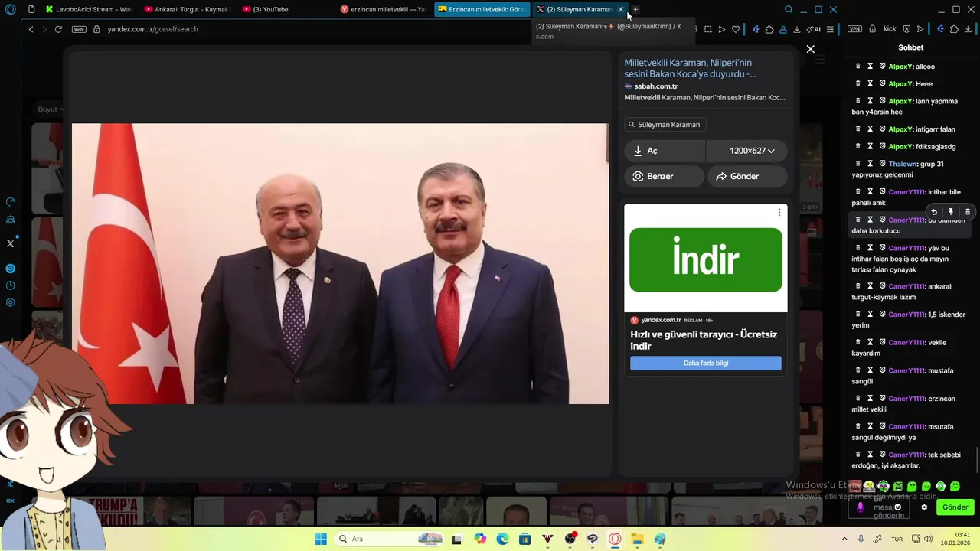Add page to bookmarks with heart icon
This screenshot has height=551, width=980.
click(x=736, y=29)
